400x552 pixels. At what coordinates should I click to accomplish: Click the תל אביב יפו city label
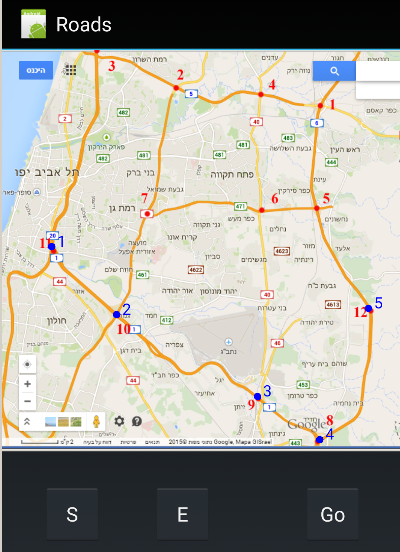pos(47,172)
